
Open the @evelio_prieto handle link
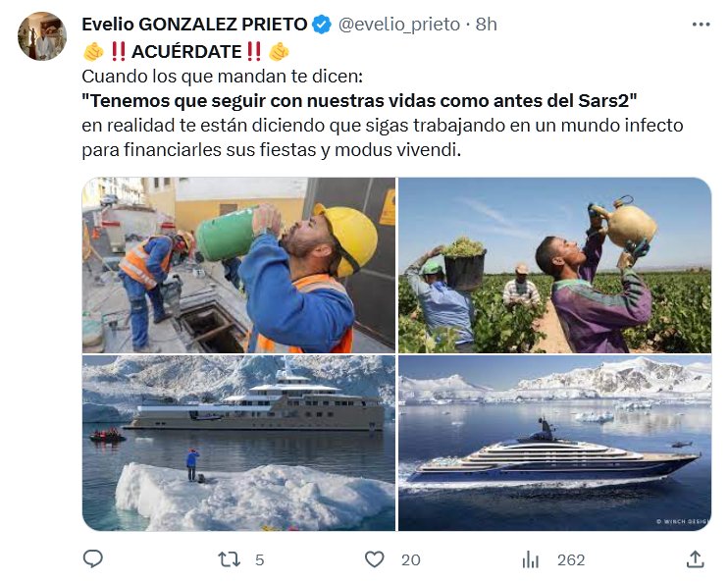[398, 25]
